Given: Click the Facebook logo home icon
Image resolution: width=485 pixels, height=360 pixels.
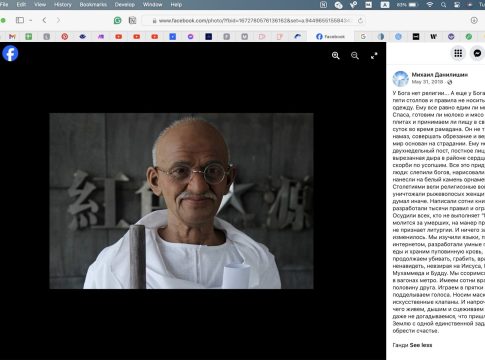Looking at the screenshot, I should [10, 53].
